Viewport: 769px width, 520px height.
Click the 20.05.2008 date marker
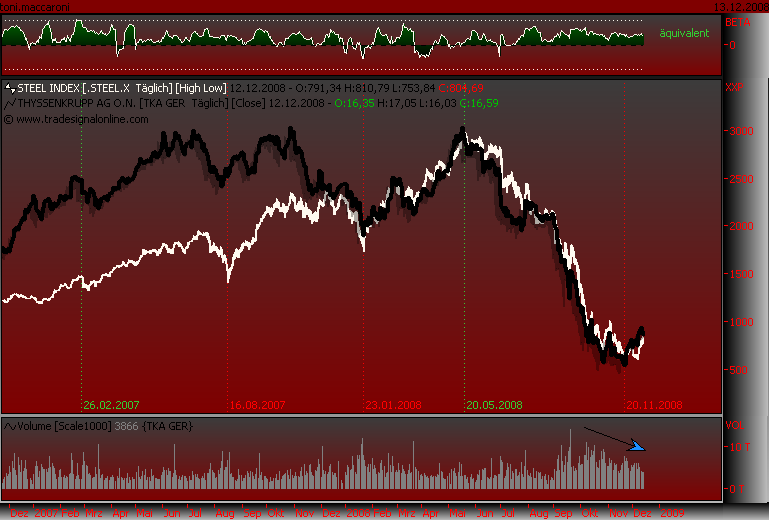[494, 405]
